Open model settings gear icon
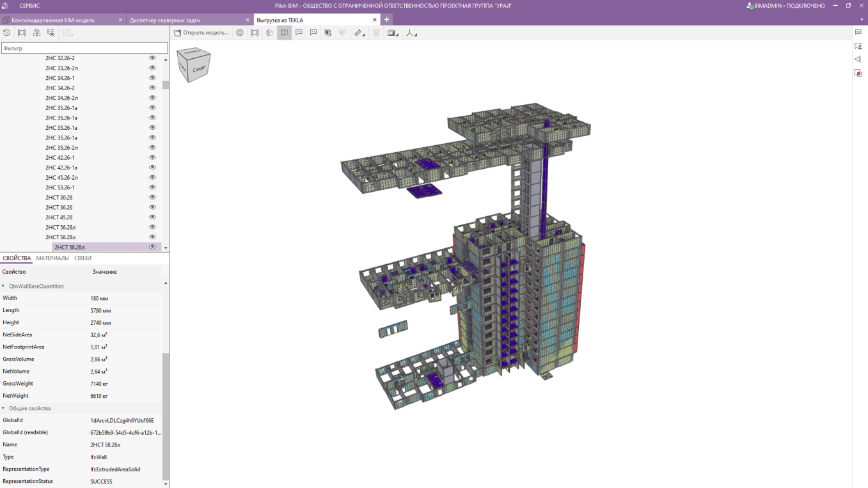The width and height of the screenshot is (868, 488). (x=240, y=33)
